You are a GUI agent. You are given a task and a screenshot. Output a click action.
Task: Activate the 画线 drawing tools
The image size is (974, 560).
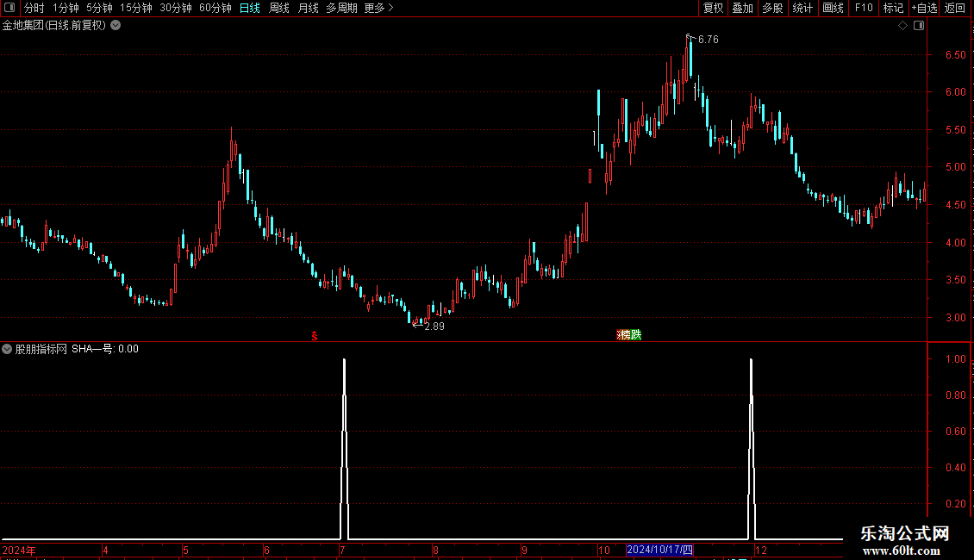point(833,8)
